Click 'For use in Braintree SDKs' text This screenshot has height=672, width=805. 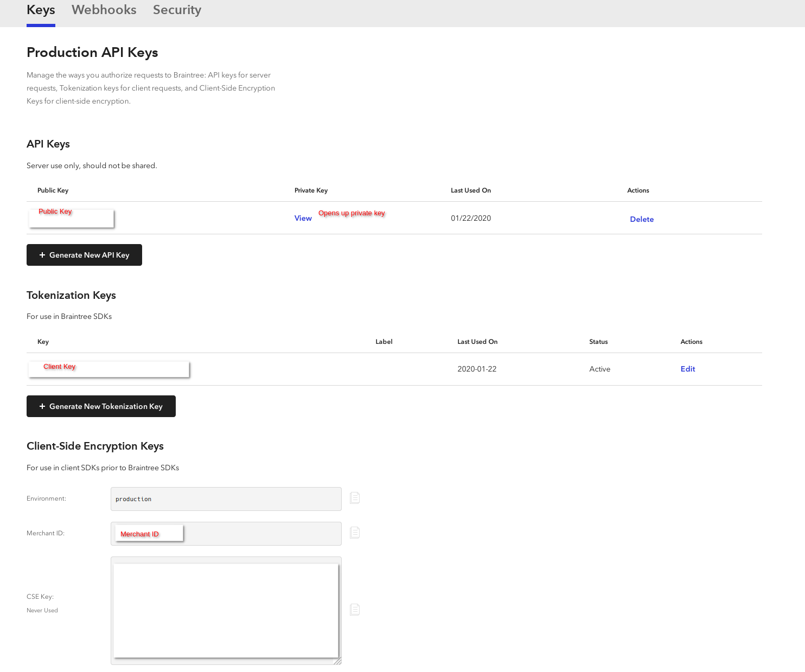(x=69, y=317)
